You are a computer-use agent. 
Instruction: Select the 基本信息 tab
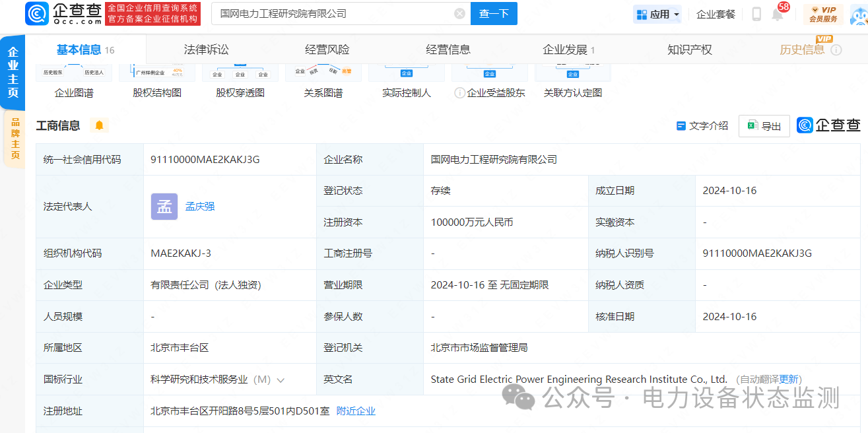pos(85,50)
